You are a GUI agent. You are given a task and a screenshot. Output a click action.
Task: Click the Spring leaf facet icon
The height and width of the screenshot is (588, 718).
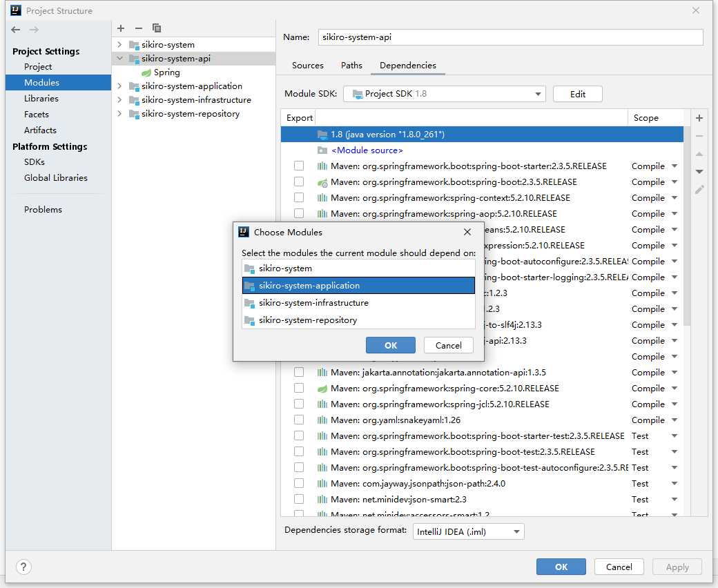click(x=146, y=72)
